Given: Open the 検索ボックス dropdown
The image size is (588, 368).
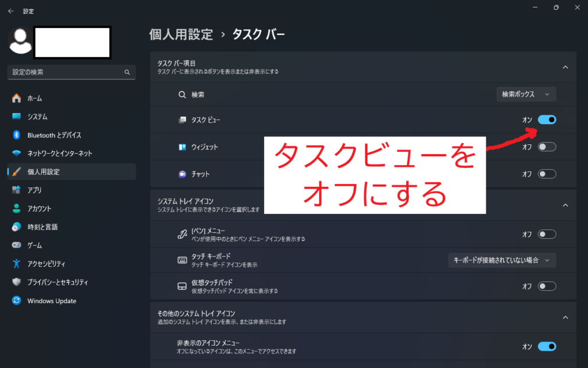Looking at the screenshot, I should pos(526,94).
